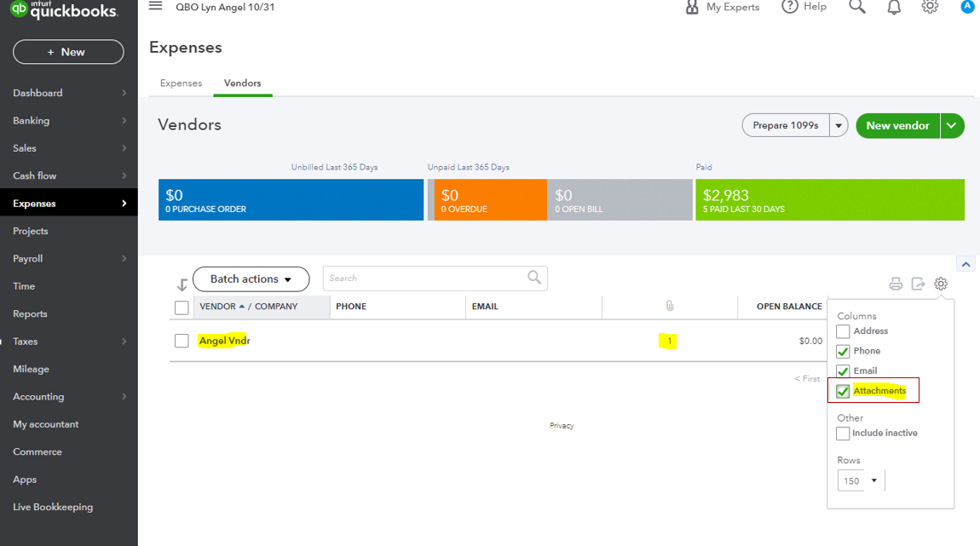Viewport: 980px width, 546px height.
Task: Open My accountant in the sidebar
Action: (x=46, y=424)
